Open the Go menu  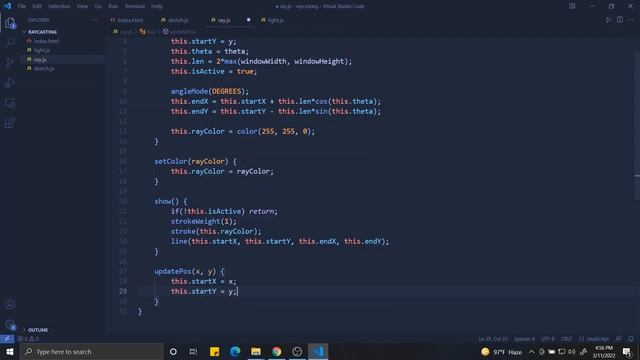98,6
